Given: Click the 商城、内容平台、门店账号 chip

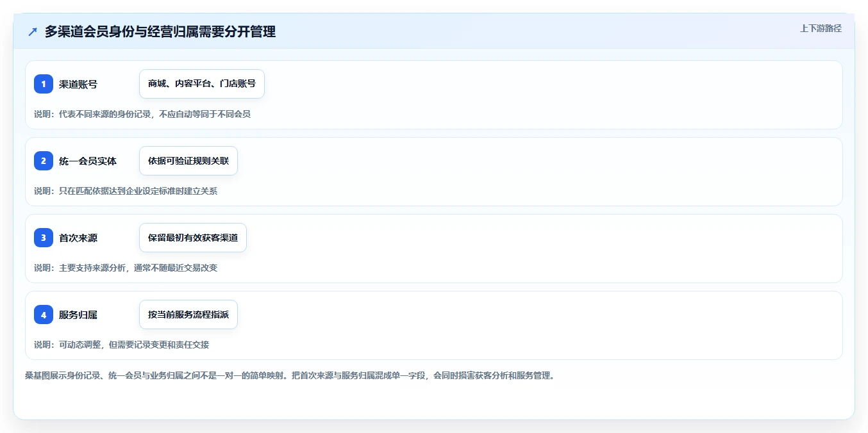Looking at the screenshot, I should click(202, 84).
